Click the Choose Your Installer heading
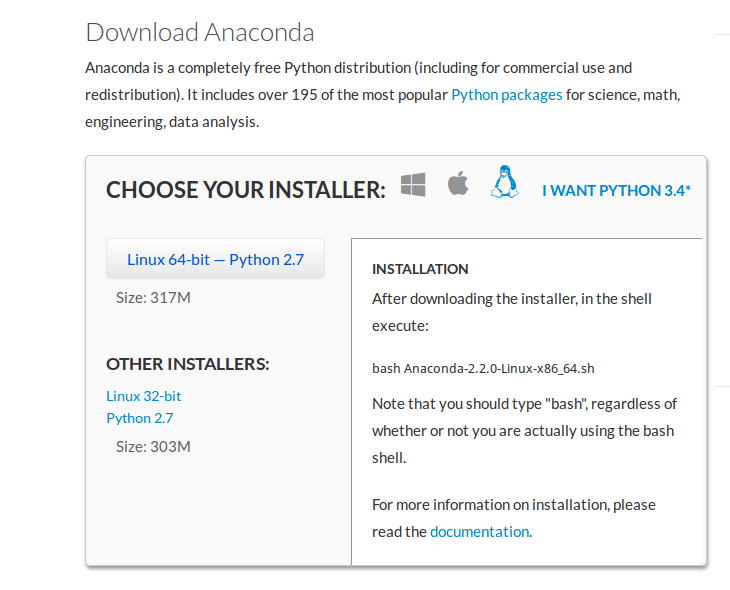730x590 pixels. [246, 190]
